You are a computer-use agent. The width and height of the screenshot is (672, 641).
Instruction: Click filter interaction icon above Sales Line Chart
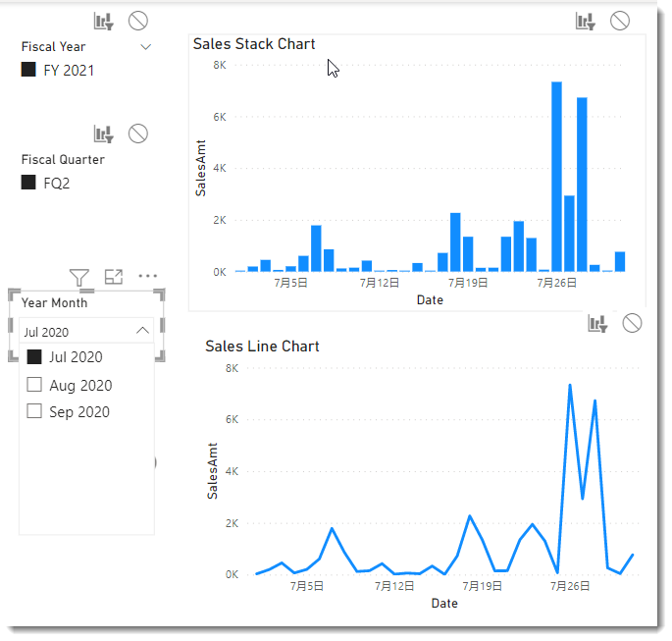[x=597, y=323]
